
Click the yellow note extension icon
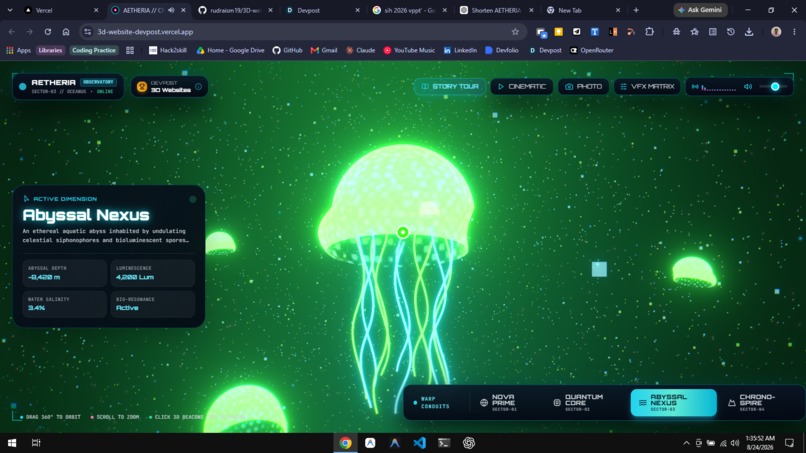pyautogui.click(x=559, y=32)
